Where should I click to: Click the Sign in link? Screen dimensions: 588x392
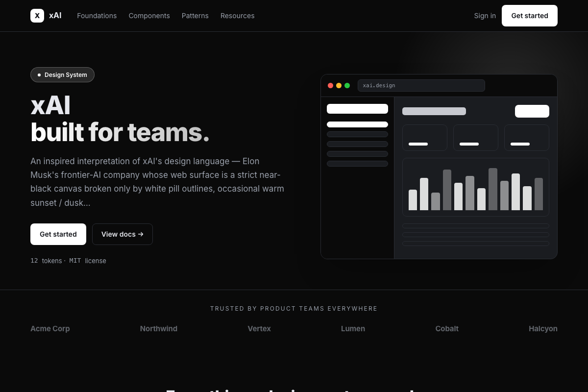click(485, 16)
